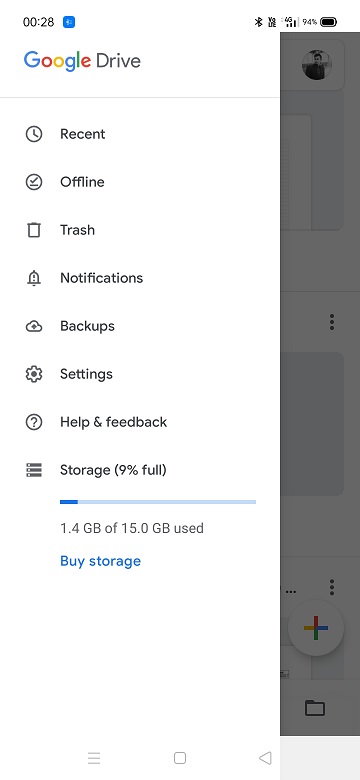
Task: Open the Offline files menu item
Action: tap(140, 182)
